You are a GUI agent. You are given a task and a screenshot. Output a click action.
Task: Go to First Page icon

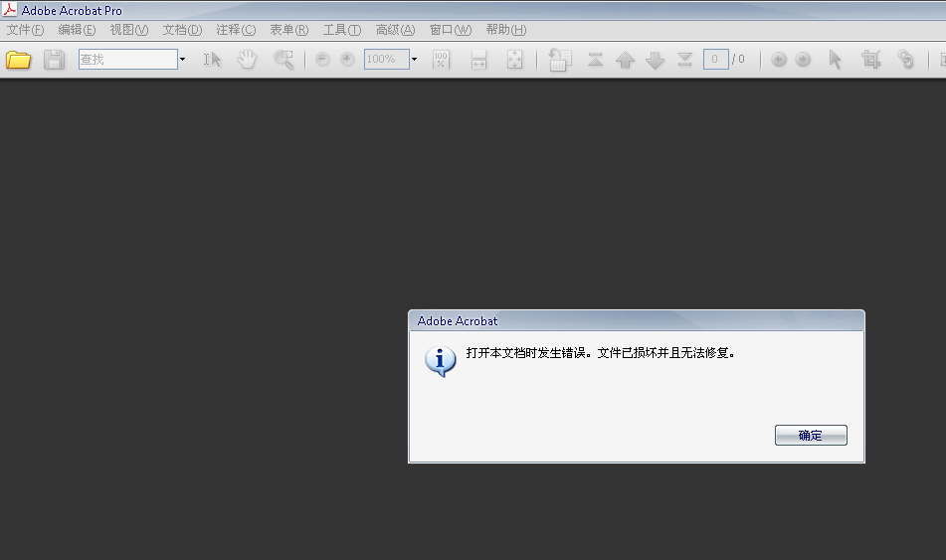click(x=596, y=59)
